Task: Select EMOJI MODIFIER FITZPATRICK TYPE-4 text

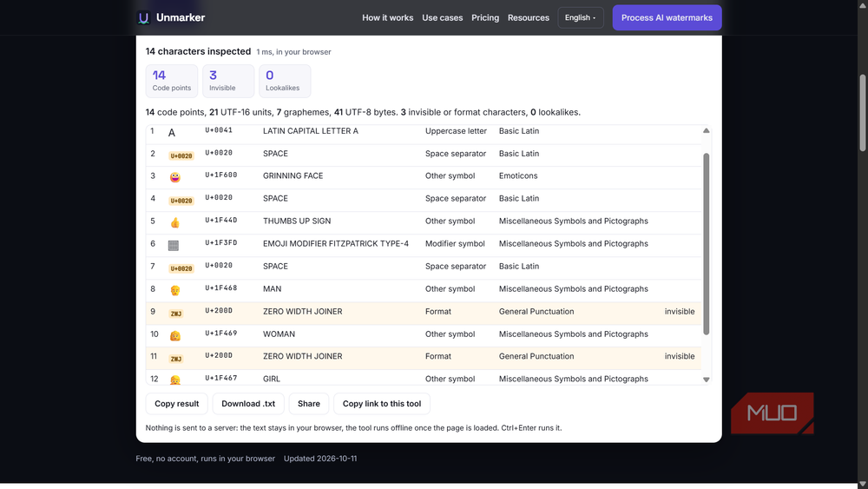Action: (x=336, y=244)
